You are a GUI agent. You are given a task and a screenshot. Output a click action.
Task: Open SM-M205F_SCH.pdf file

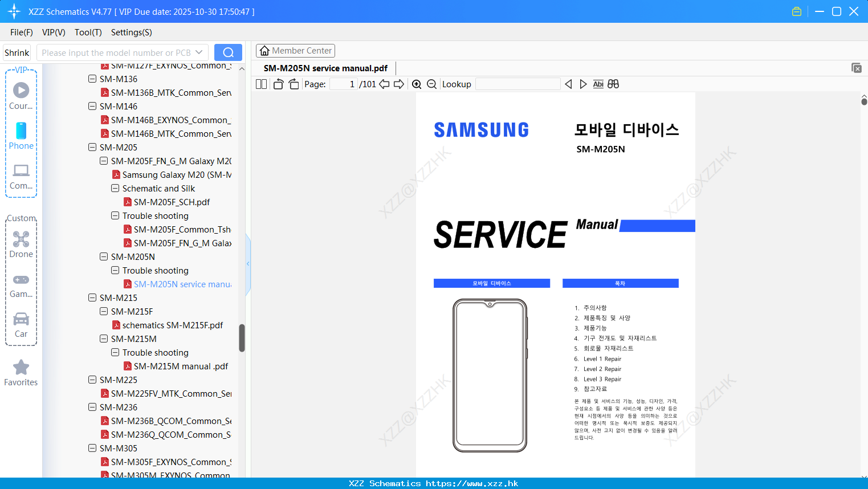tap(172, 202)
